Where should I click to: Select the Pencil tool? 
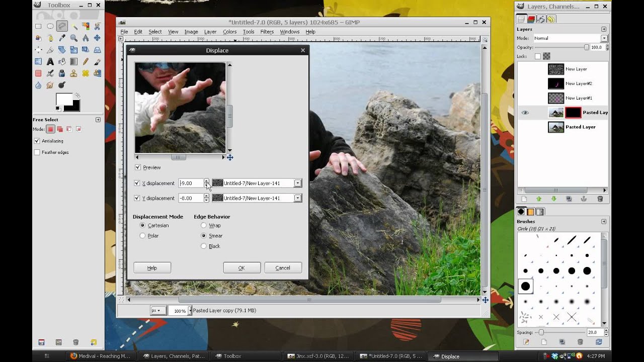point(86,61)
